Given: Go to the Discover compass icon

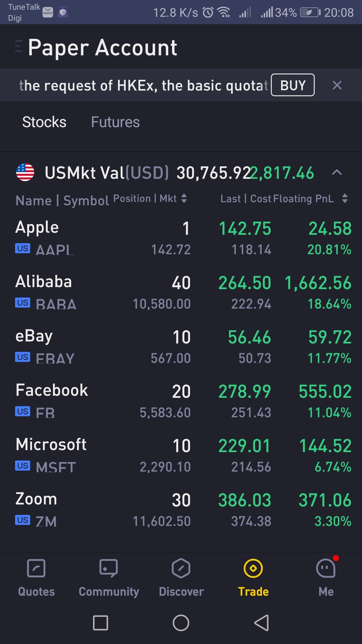Looking at the screenshot, I should [x=181, y=568].
